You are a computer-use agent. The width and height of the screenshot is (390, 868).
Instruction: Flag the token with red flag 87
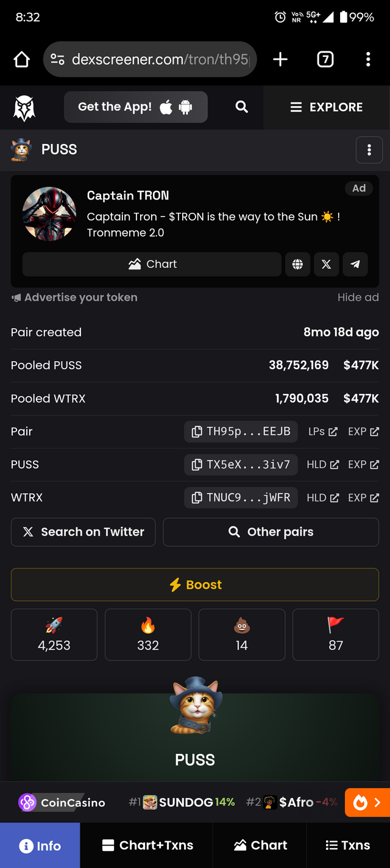coord(336,634)
